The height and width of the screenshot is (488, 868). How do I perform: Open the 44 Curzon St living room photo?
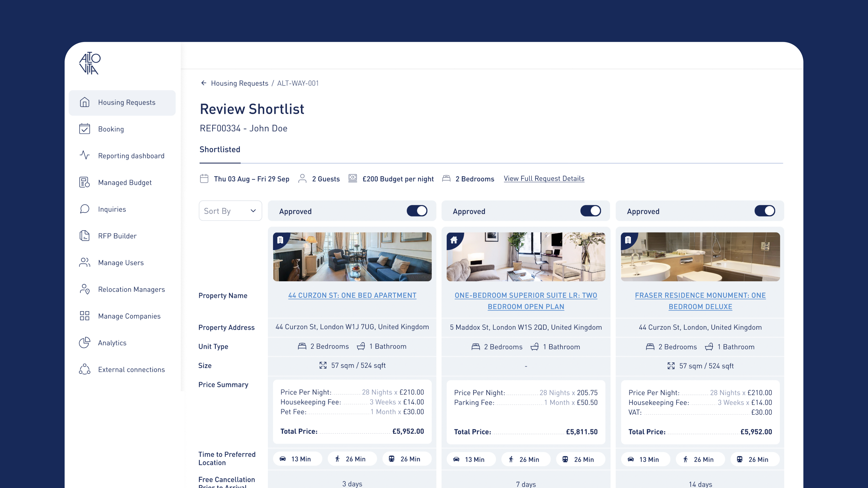(352, 257)
